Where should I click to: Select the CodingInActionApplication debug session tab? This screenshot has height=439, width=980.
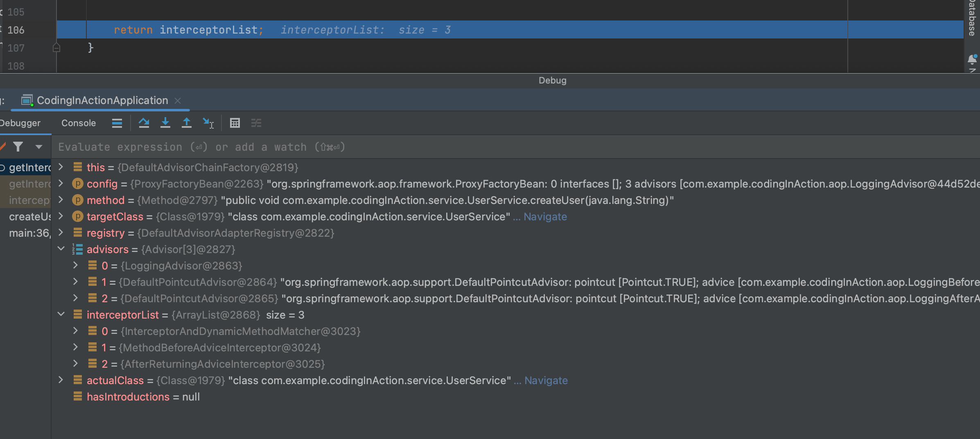[x=102, y=100]
